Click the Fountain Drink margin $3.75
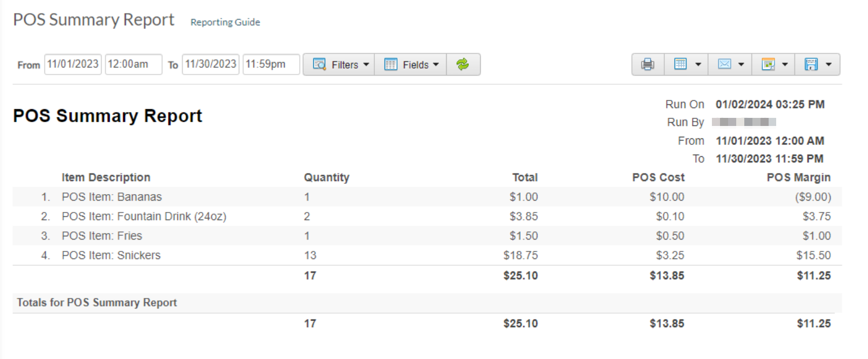 pyautogui.click(x=817, y=216)
